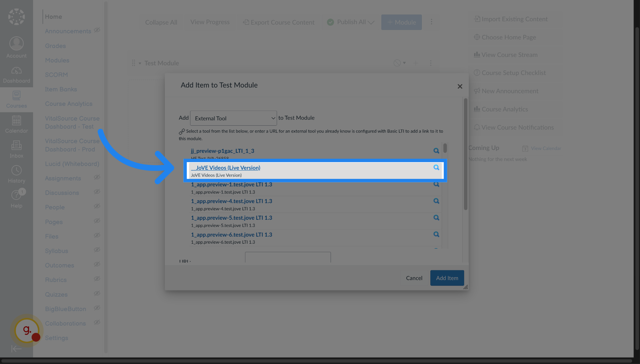Click the magnifier icon for 1_app.preview-6.test.jove
Viewport: 640px width, 364px height.
(x=436, y=234)
